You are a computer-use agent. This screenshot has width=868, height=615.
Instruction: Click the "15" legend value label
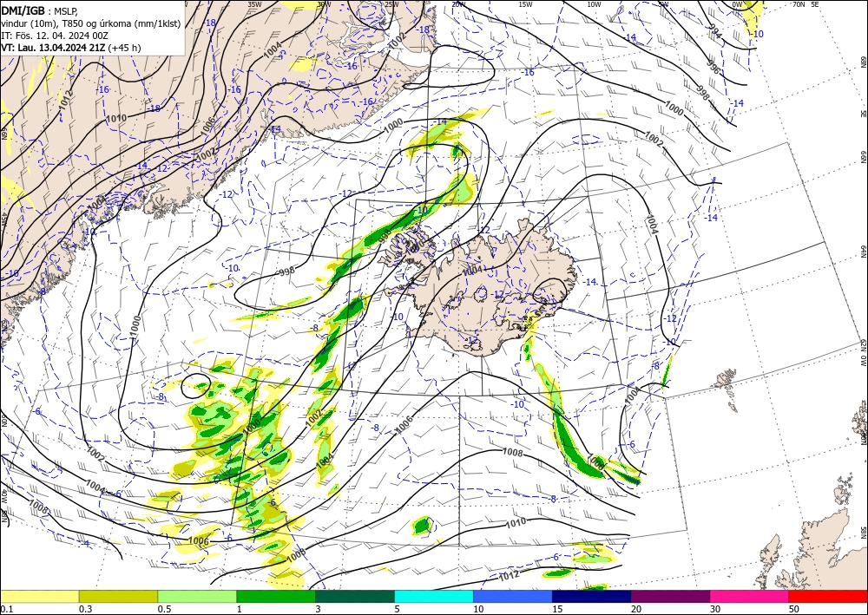point(557,609)
